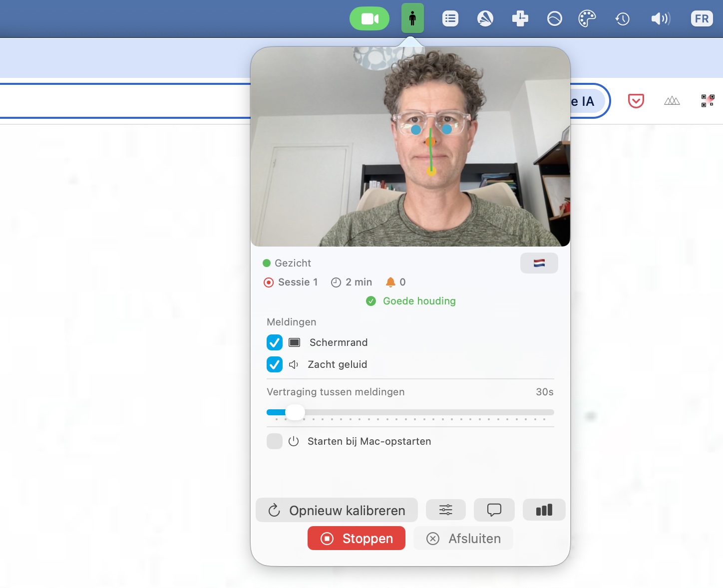Uncheck the Schermrand notification checkbox
This screenshot has width=723, height=588.
click(x=275, y=342)
